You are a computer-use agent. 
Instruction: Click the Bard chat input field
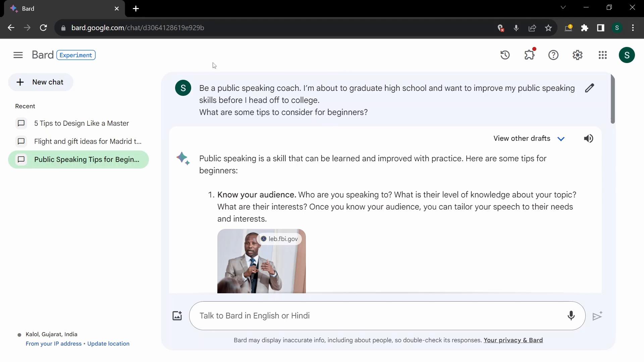click(x=387, y=316)
